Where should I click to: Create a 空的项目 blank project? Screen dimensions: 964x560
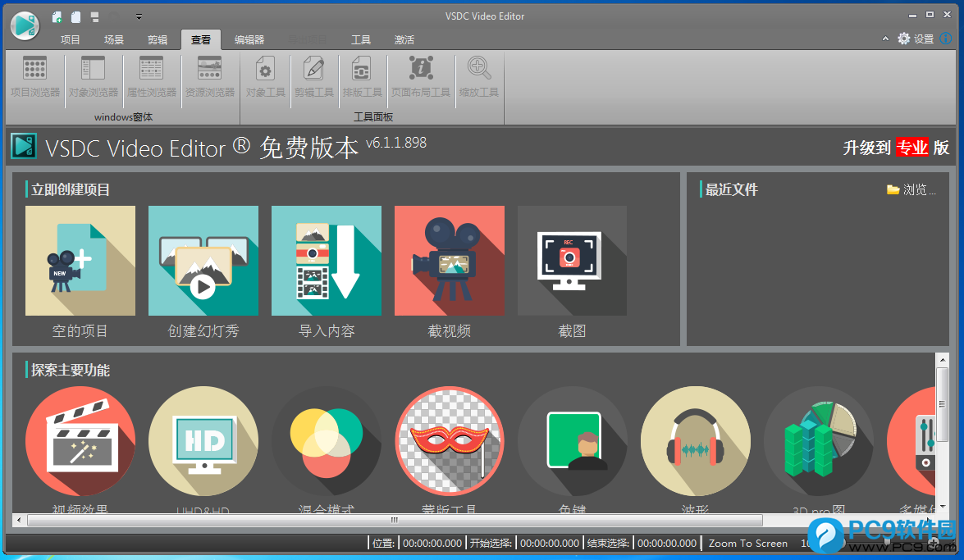pos(80,261)
